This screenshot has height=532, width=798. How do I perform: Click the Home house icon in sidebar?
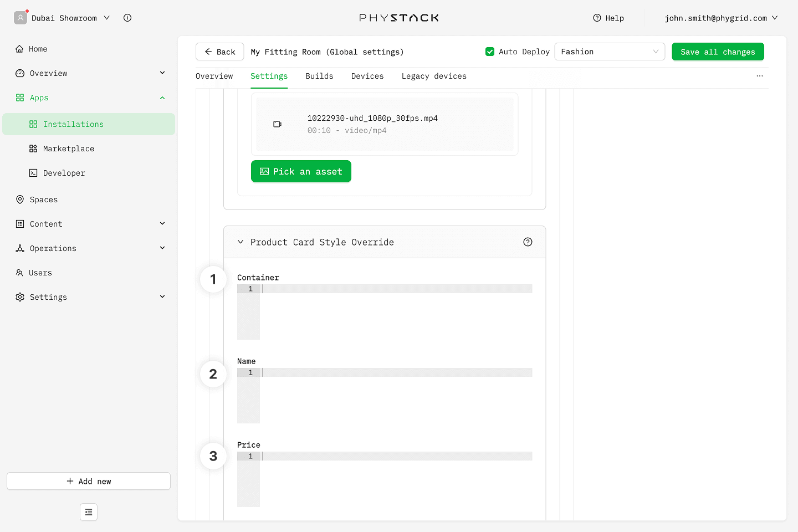click(19, 49)
